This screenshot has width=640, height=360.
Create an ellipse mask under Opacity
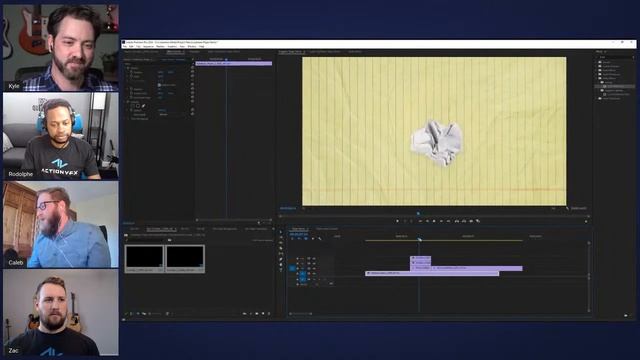click(132, 106)
